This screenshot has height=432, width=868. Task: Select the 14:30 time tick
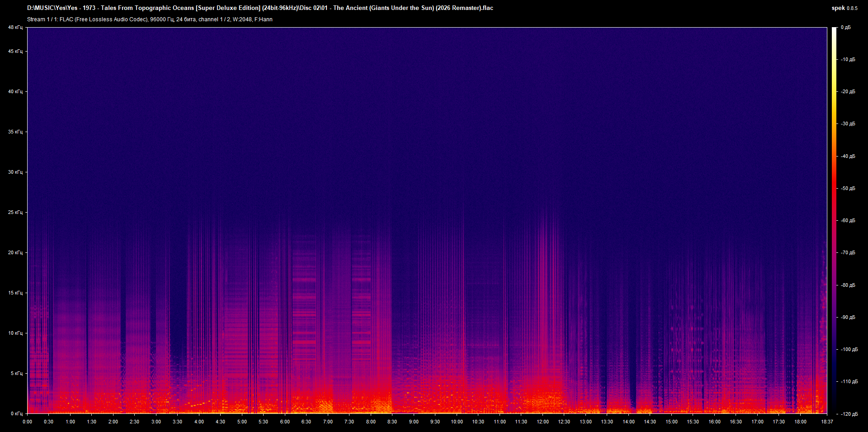coord(650,422)
